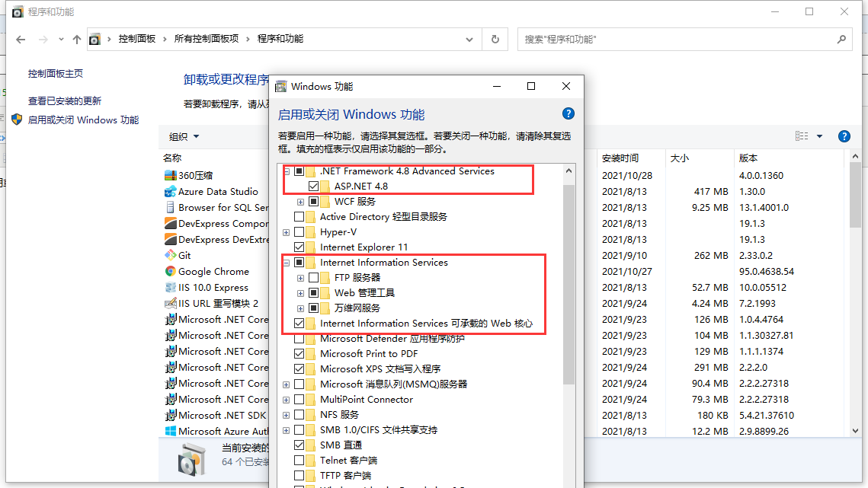868x488 pixels.
Task: Open address bar history dropdown
Action: [469, 40]
